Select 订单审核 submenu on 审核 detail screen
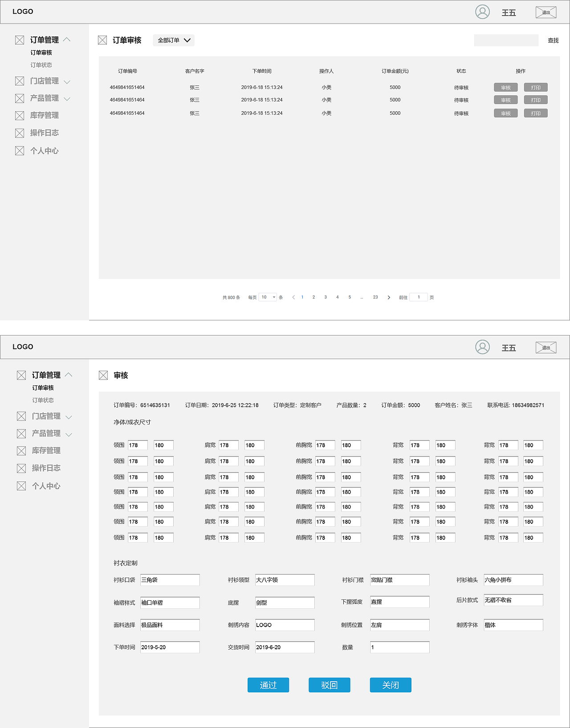The width and height of the screenshot is (570, 728). [x=43, y=388]
